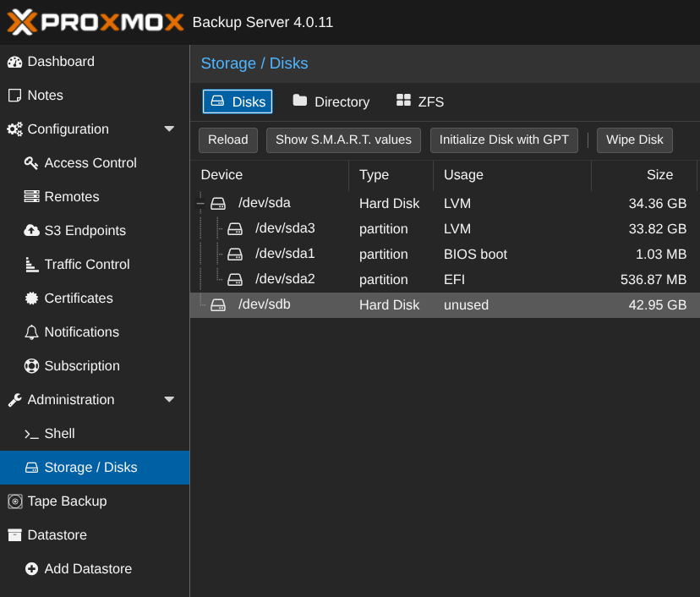Open Shell via terminal prompt icon
700x597 pixels.
[31, 434]
